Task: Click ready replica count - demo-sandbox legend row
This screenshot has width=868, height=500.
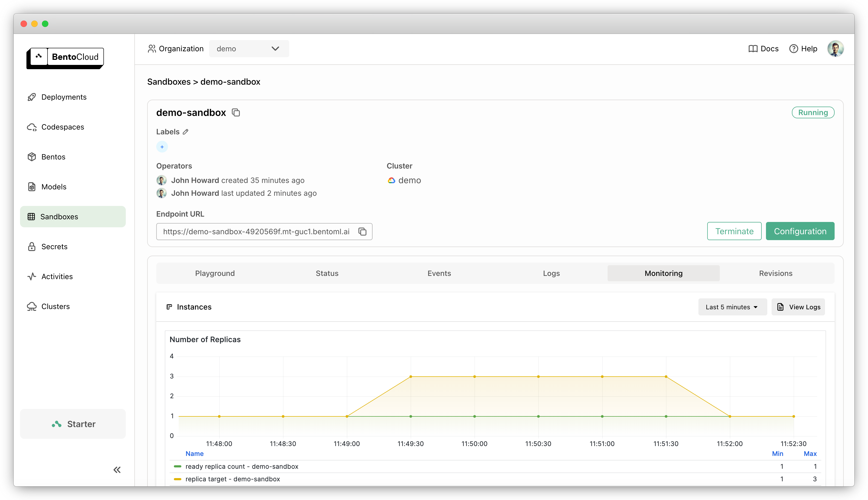Action: tap(495, 466)
